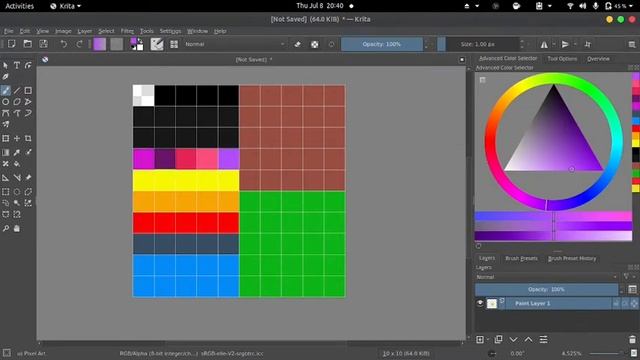Select the Rectangular Selection tool
640x360 pixels.
[x=6, y=191]
